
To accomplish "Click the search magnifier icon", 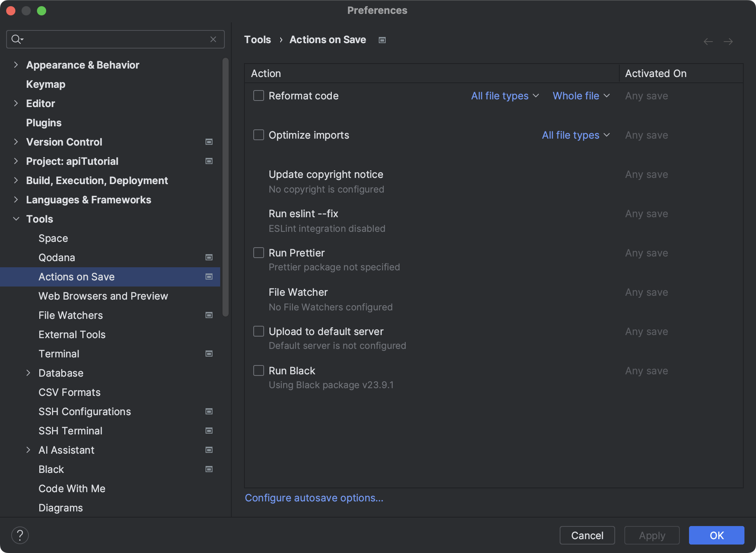I will coord(17,39).
